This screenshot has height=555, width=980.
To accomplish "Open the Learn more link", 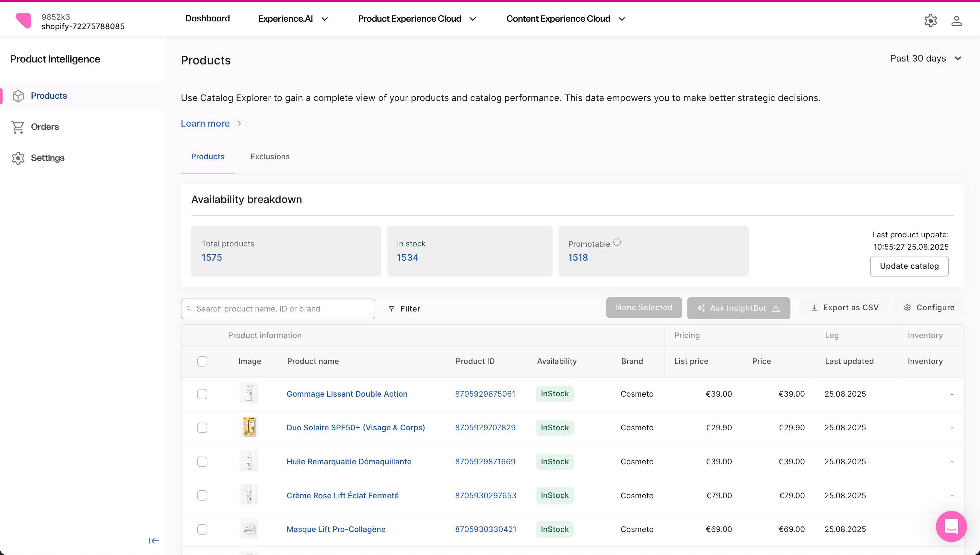I will (205, 123).
